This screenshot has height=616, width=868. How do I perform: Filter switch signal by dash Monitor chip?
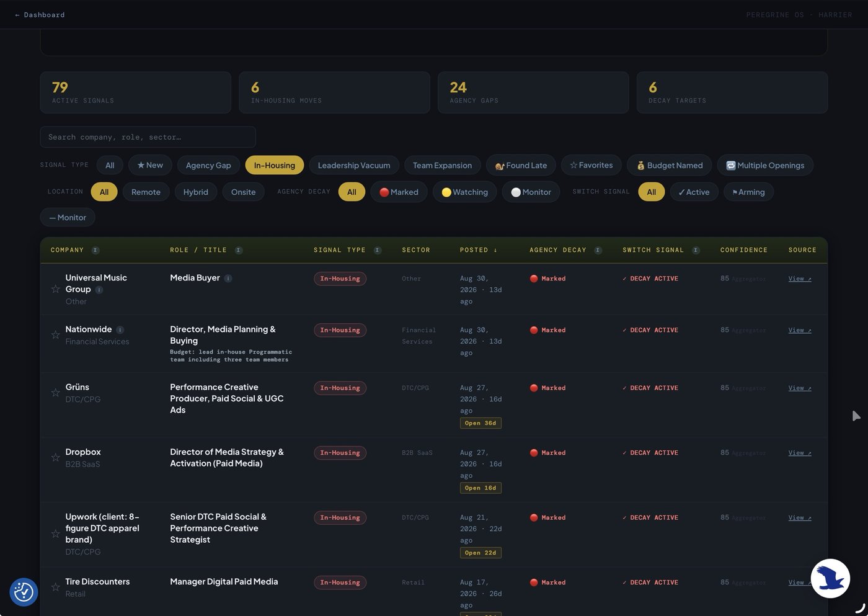tap(68, 217)
